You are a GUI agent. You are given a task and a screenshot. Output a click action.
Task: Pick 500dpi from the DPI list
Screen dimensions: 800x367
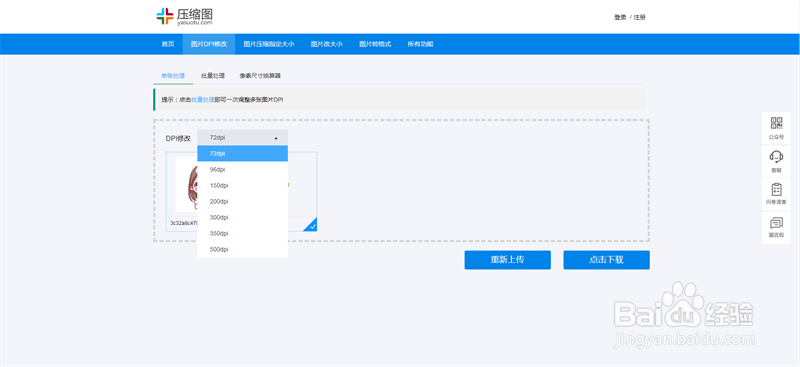242,250
